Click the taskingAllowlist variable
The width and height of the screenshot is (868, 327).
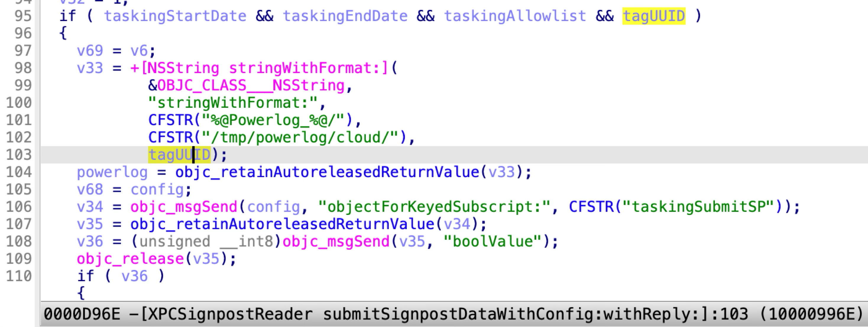point(515,16)
